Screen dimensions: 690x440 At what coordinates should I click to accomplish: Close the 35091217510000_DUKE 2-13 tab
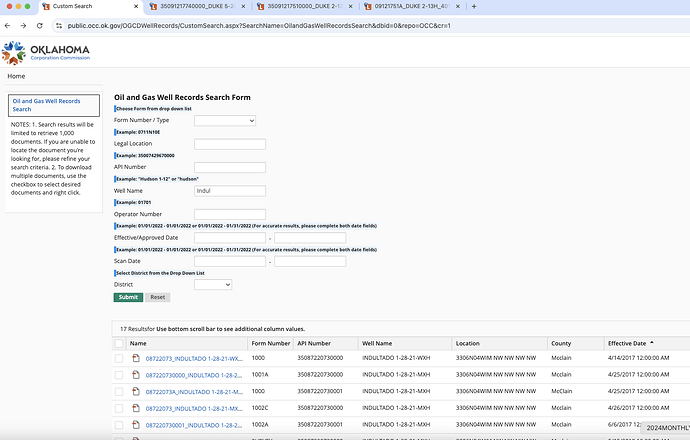(x=351, y=6)
